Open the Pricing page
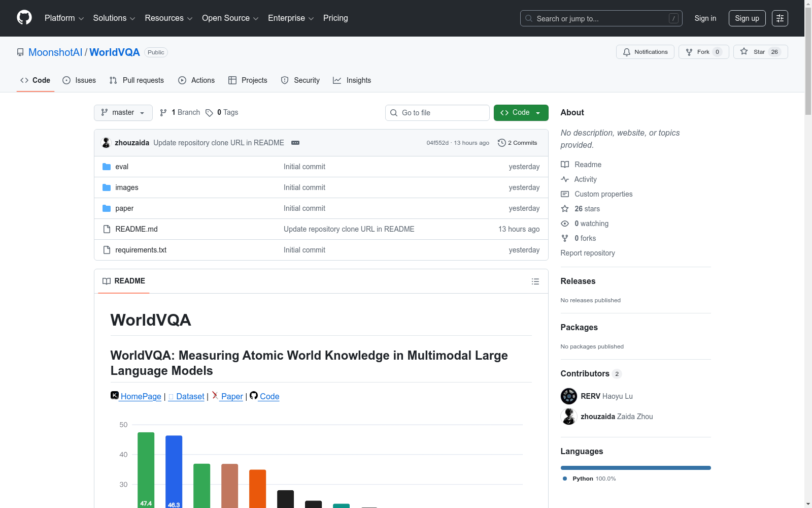Image resolution: width=812 pixels, height=508 pixels. (x=335, y=18)
